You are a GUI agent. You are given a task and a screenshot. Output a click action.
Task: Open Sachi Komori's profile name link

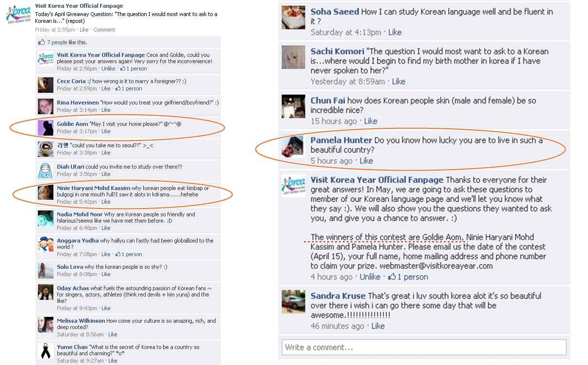[x=337, y=51]
